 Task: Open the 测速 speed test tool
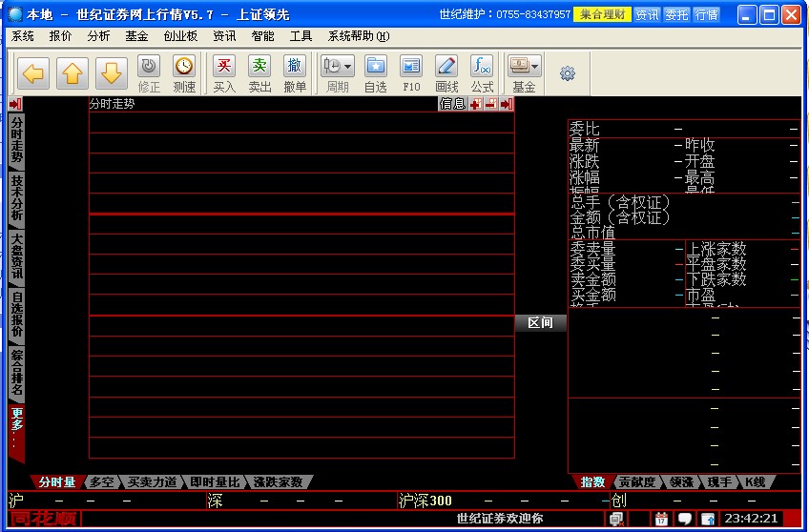[184, 67]
